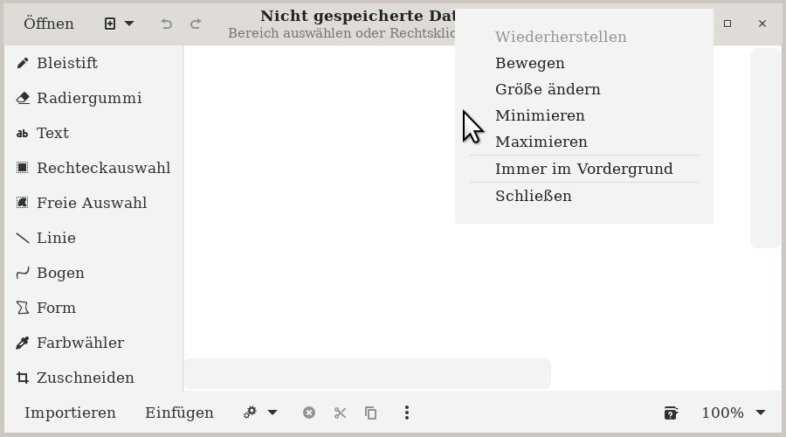Open the 100% zoom level dropdown
The height and width of the screenshot is (437, 786).
(733, 413)
